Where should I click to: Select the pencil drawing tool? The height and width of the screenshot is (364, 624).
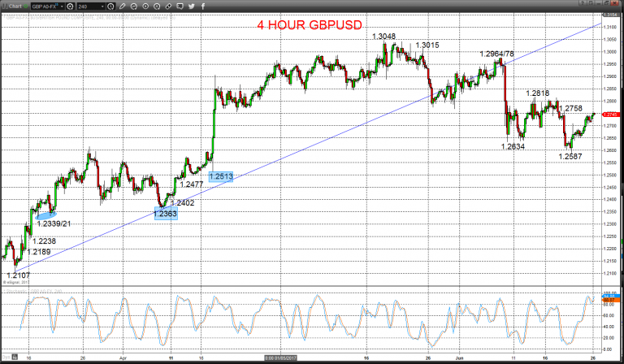(122, 6)
